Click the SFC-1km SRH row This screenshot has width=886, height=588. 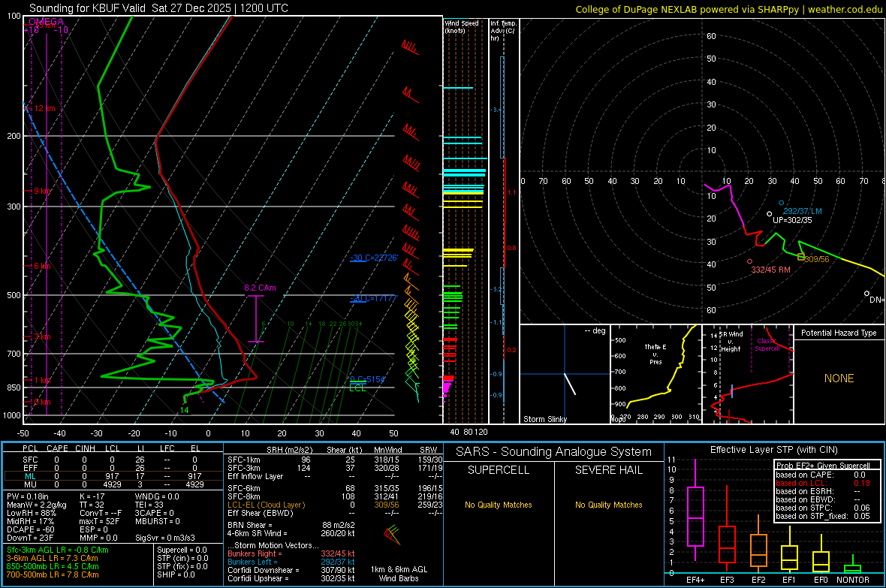(x=335, y=460)
